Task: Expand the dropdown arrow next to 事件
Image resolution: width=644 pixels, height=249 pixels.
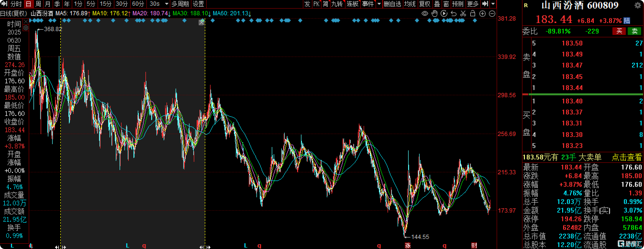Action: pyautogui.click(x=379, y=4)
